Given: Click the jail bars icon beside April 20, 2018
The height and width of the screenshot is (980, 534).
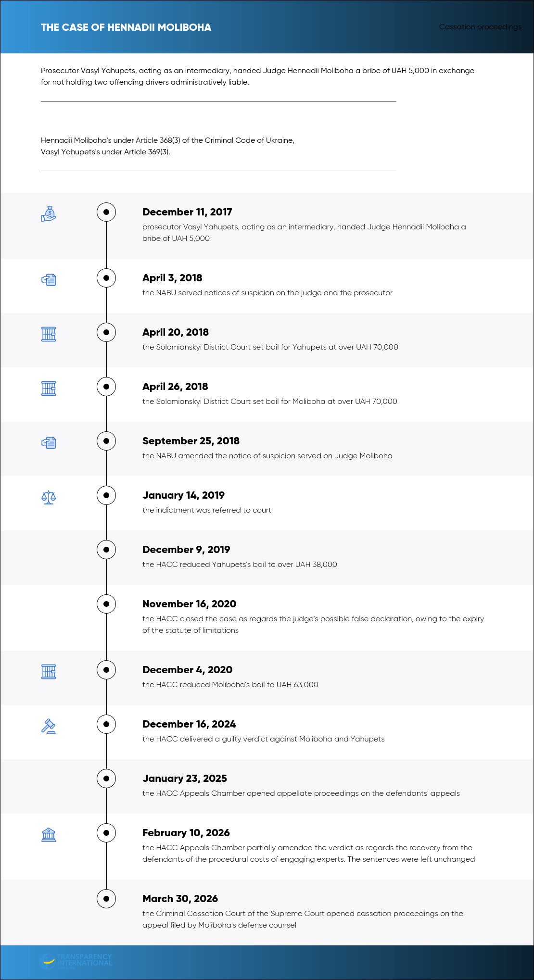Looking at the screenshot, I should pos(49,334).
